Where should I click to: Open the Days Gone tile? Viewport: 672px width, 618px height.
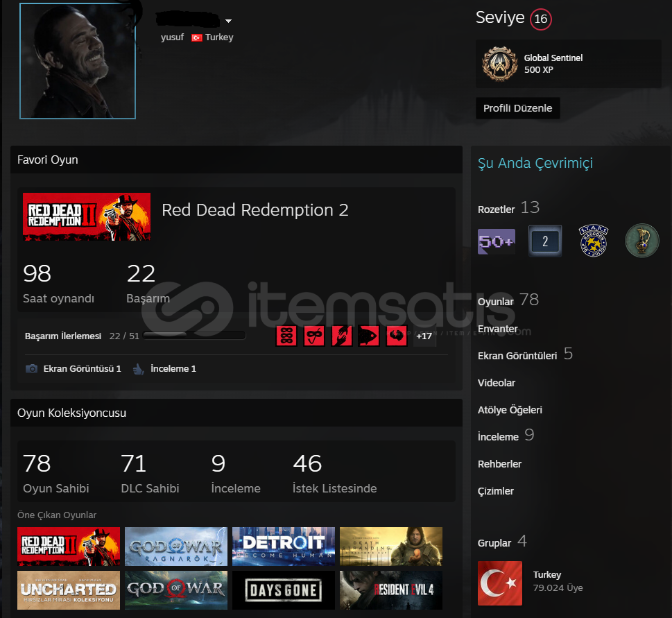click(x=284, y=590)
